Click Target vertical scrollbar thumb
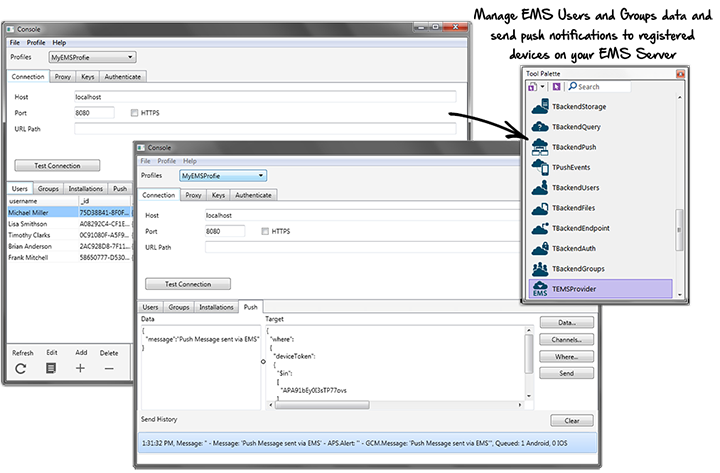This screenshot has height=473, width=720. tap(529, 354)
